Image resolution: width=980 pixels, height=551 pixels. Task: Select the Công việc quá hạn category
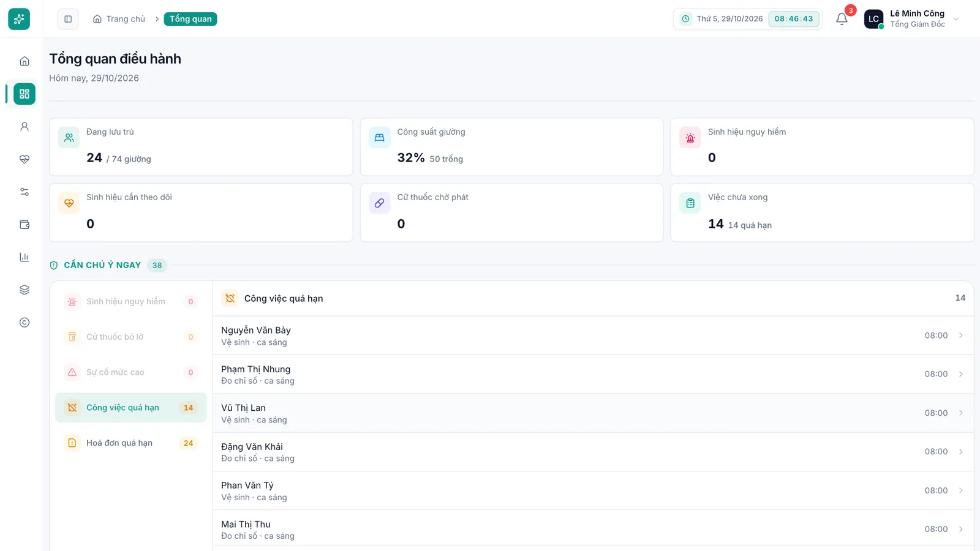coord(131,408)
